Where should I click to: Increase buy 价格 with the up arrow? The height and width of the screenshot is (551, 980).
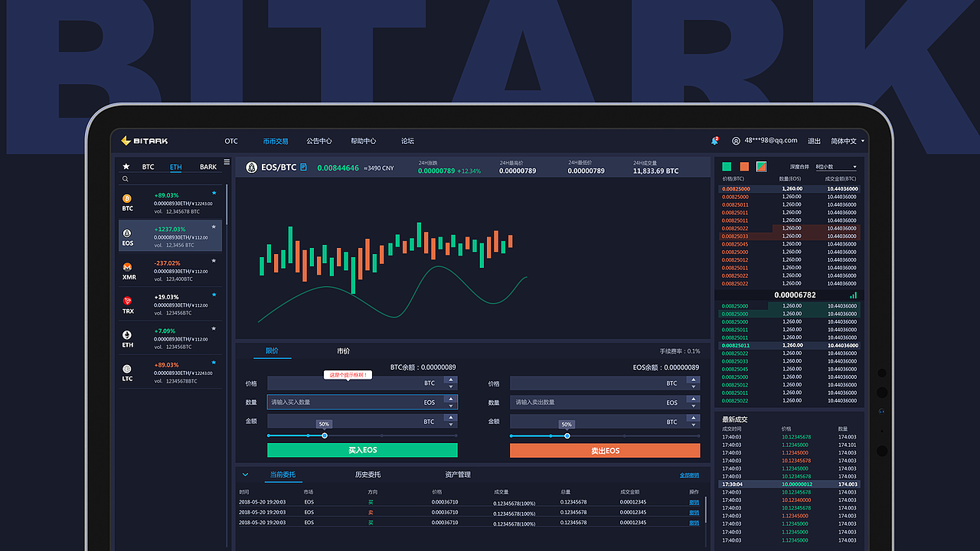[451, 380]
